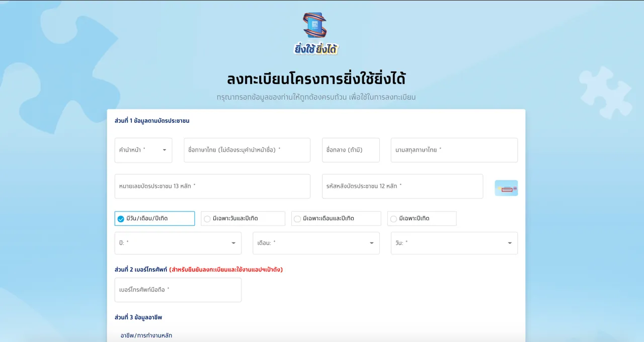Viewport: 644px width, 342px height.
Task: Open the เดือน birth month dropdown
Action: pos(316,243)
